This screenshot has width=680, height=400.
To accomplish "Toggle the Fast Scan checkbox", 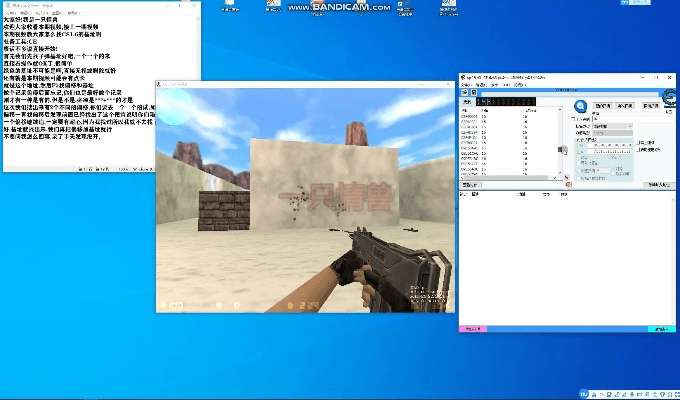I will 579,170.
